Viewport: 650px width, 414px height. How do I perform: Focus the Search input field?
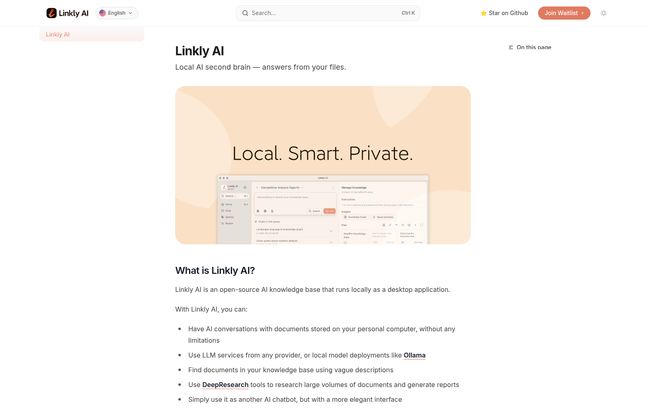328,13
